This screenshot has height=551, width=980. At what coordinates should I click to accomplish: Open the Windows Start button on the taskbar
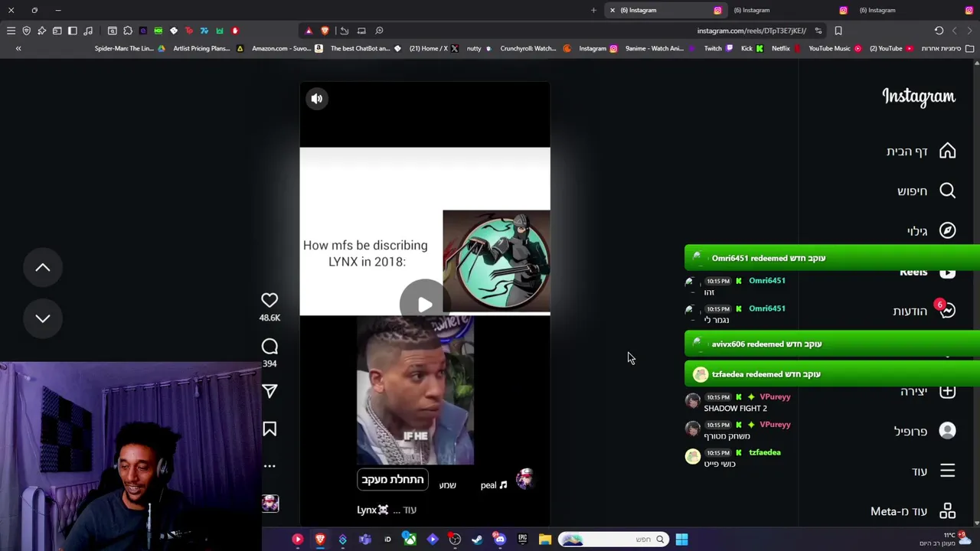pyautogui.click(x=681, y=540)
